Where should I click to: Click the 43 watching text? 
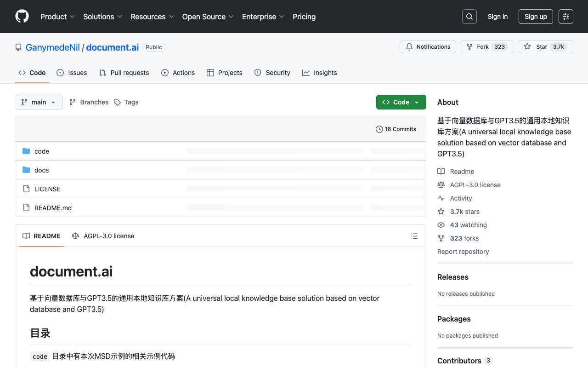469,225
